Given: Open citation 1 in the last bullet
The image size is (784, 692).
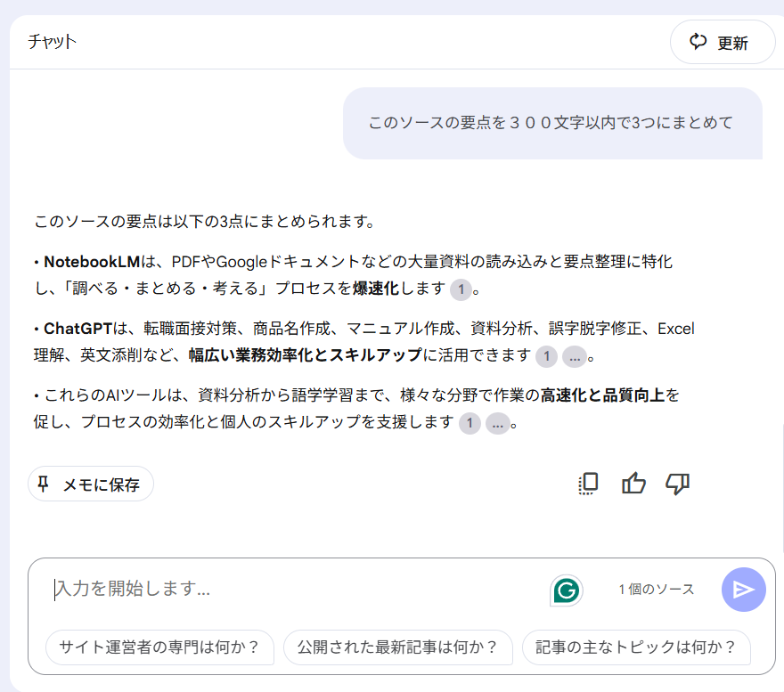Looking at the screenshot, I should coord(470,424).
